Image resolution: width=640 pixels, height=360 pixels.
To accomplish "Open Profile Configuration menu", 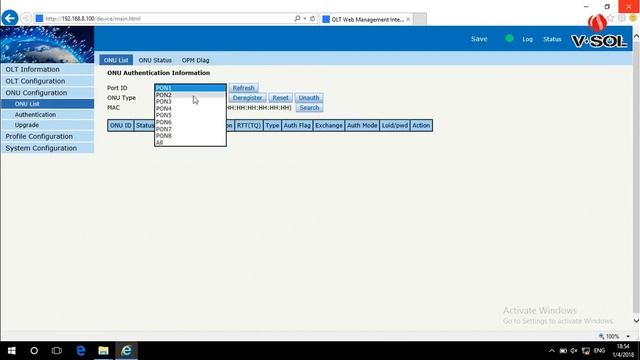I will 47,136.
